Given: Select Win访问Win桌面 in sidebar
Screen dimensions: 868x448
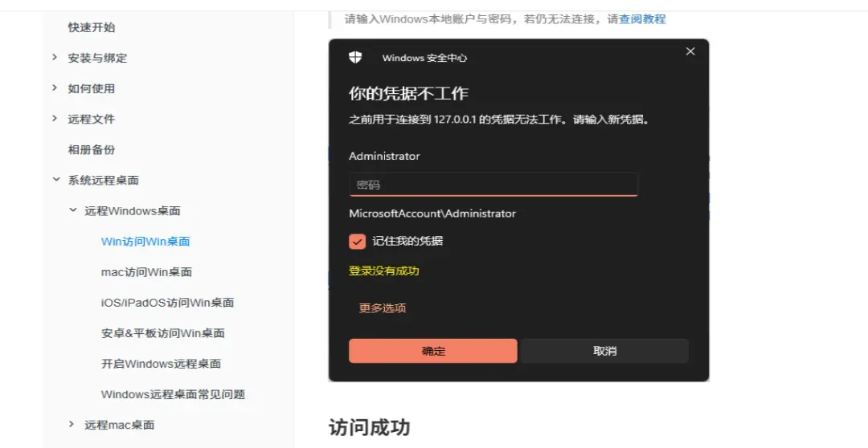Looking at the screenshot, I should [145, 241].
